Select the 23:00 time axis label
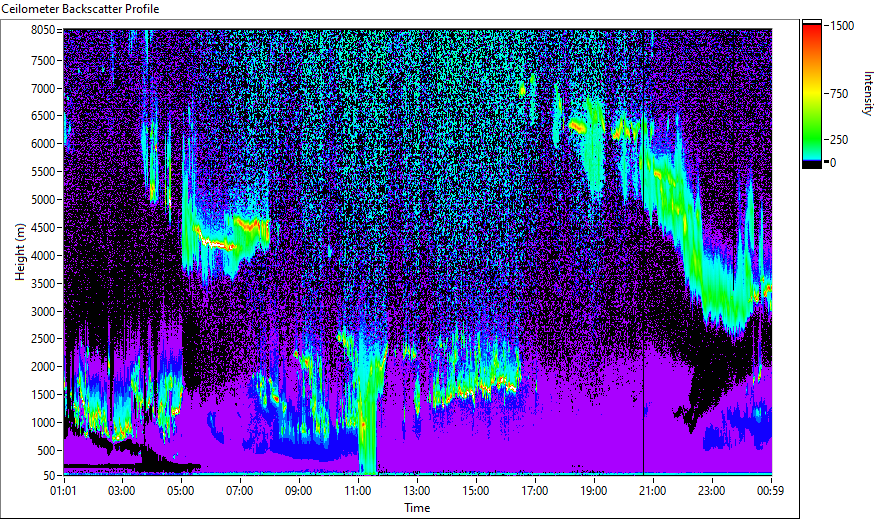The height and width of the screenshot is (519, 878). (x=712, y=491)
